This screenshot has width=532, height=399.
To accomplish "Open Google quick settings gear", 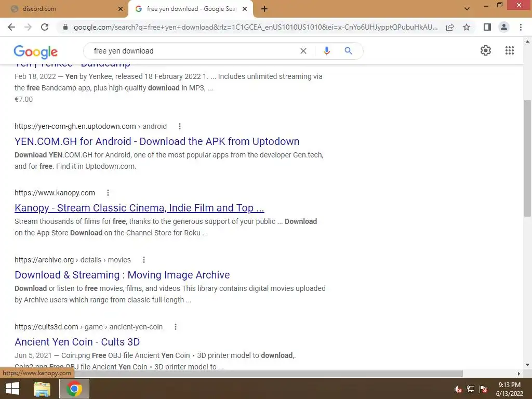I will (486, 50).
